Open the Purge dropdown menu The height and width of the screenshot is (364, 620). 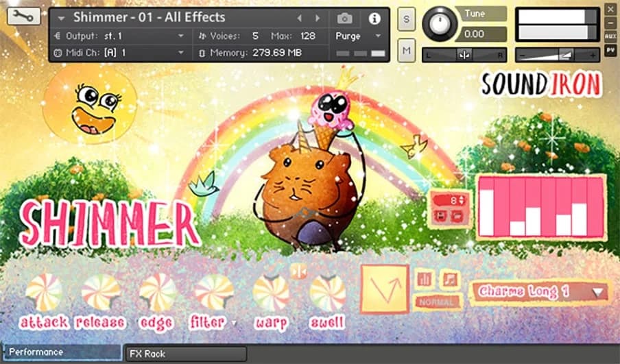coord(378,36)
